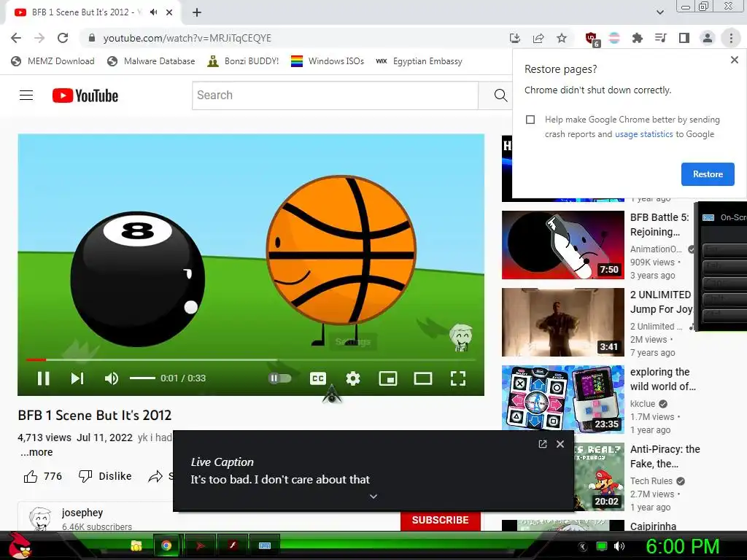The height and width of the screenshot is (560, 747).
Task: Expand Live Caption with down chevron
Action: pos(373,496)
